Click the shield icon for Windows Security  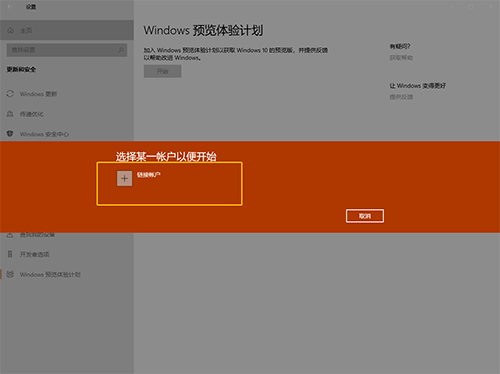tap(10, 134)
